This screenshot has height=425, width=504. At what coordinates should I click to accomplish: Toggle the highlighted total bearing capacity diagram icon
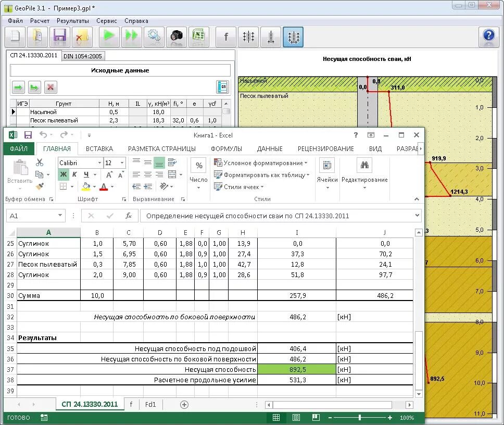pos(293,36)
